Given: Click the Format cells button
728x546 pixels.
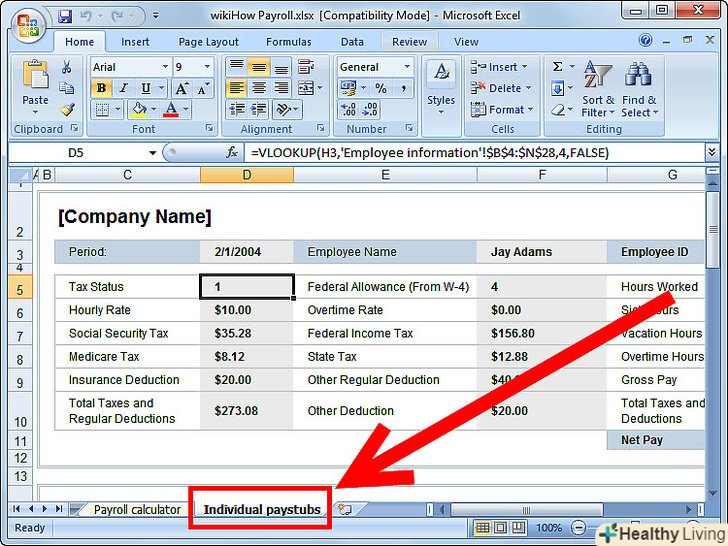Looking at the screenshot, I should click(502, 110).
